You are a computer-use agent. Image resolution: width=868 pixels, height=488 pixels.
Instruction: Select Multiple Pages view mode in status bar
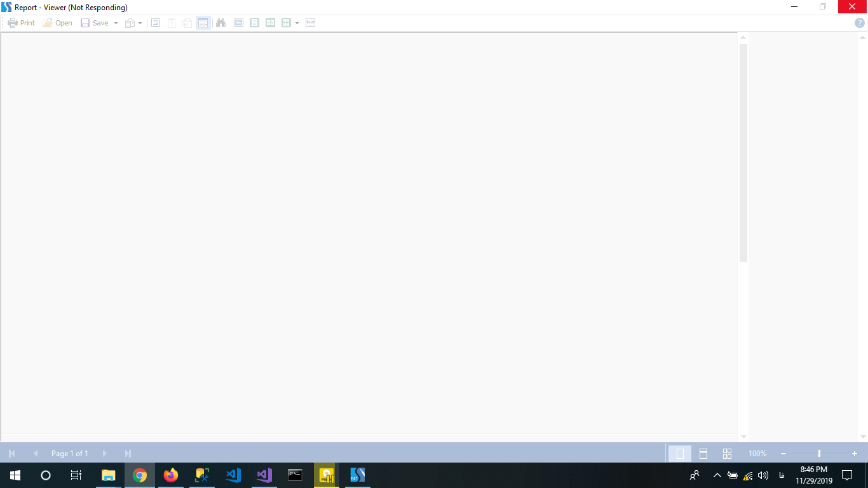click(727, 454)
